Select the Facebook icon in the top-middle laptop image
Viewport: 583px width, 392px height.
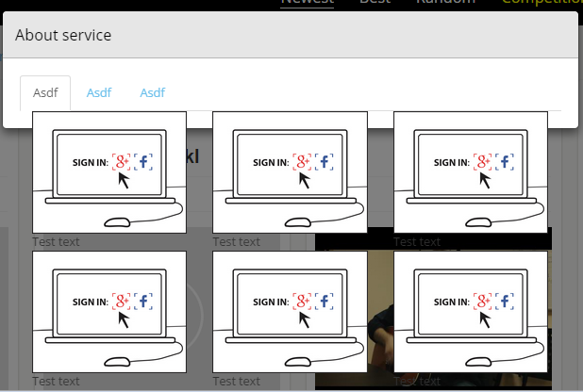(324, 162)
